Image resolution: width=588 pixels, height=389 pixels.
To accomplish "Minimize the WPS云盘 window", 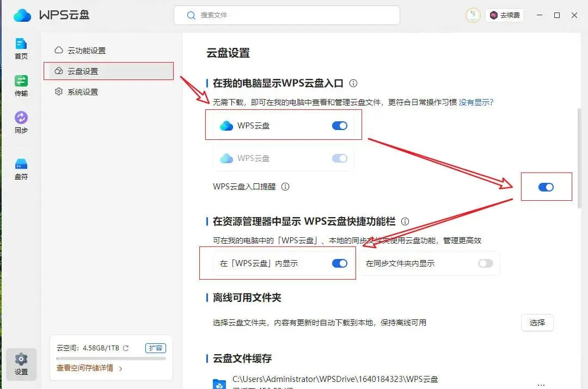I will 539,15.
